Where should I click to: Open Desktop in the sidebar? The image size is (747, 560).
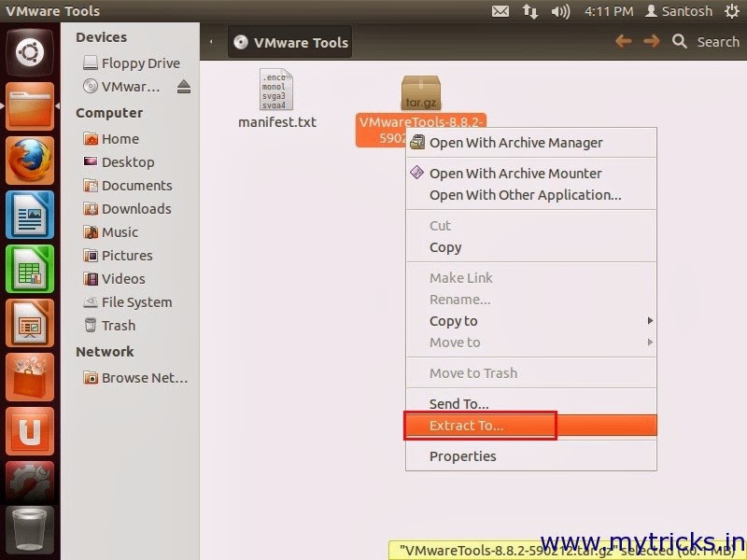pyautogui.click(x=119, y=161)
